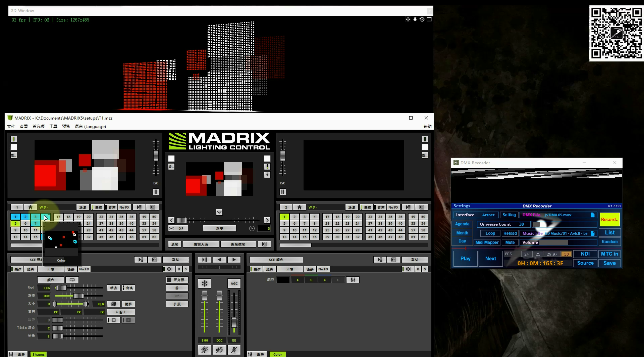
Task: Open the 文件 menu
Action: pyautogui.click(x=11, y=127)
